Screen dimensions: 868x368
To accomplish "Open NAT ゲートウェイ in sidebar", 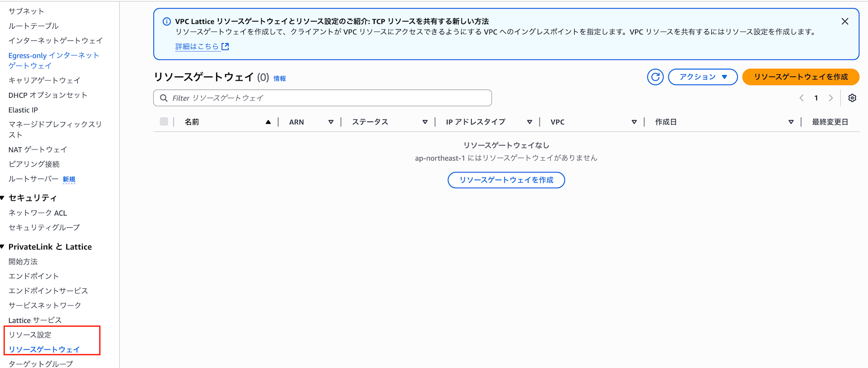I will [38, 149].
